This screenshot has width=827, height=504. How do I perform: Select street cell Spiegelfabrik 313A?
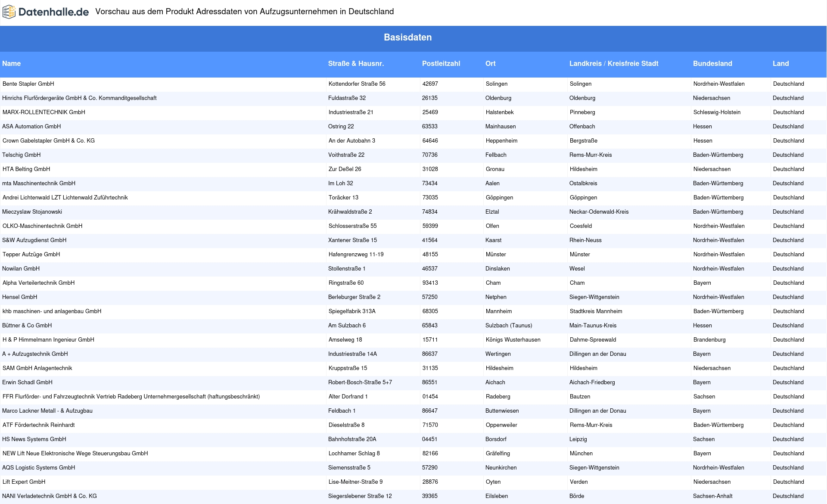[x=352, y=311]
